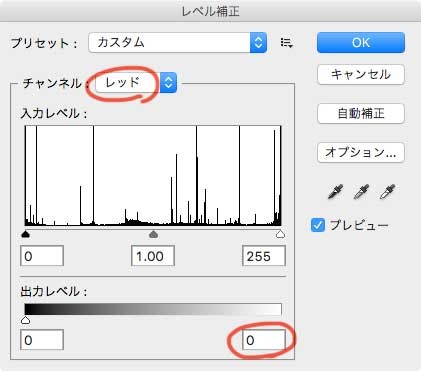Click the キャンセル button

tap(361, 74)
